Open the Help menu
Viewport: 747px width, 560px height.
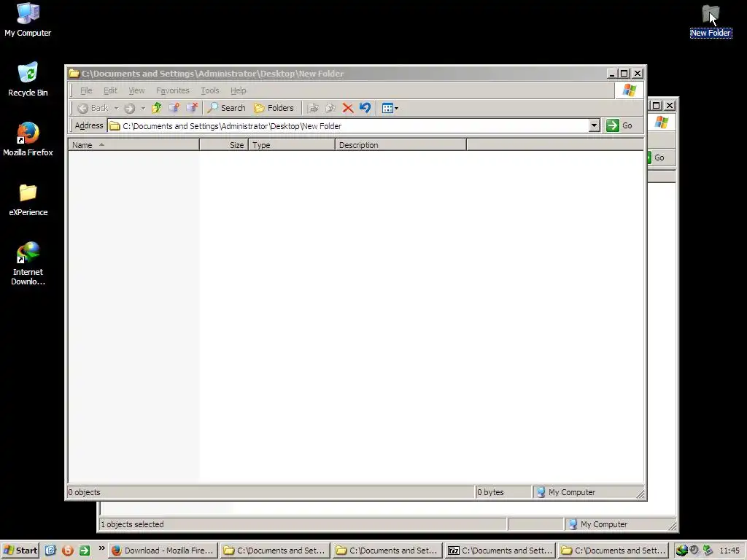click(x=239, y=90)
